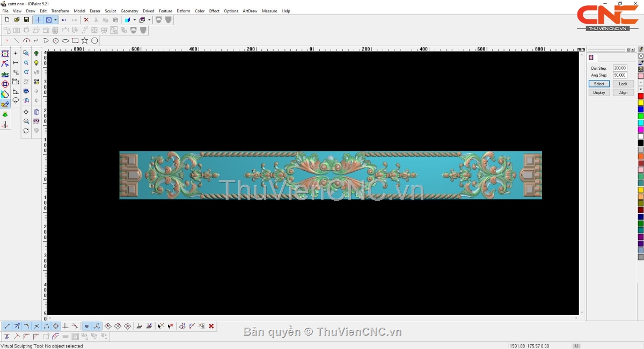Open the ArtDraw menu

click(x=250, y=11)
